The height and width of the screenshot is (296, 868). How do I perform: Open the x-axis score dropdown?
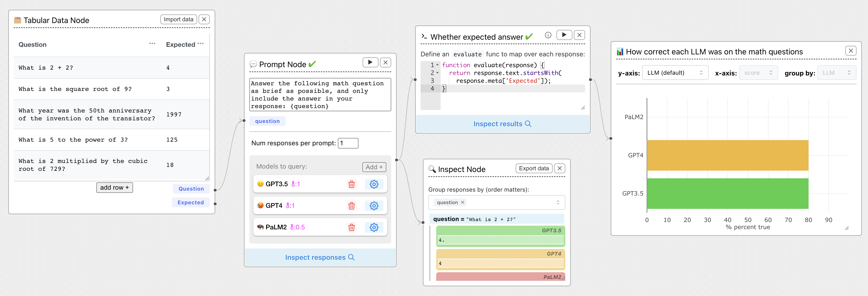(758, 73)
